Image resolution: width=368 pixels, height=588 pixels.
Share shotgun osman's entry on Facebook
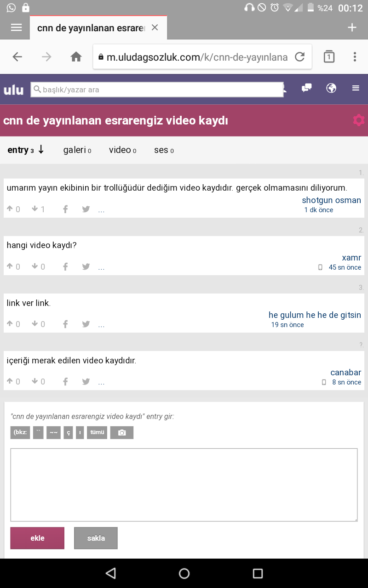tap(65, 209)
